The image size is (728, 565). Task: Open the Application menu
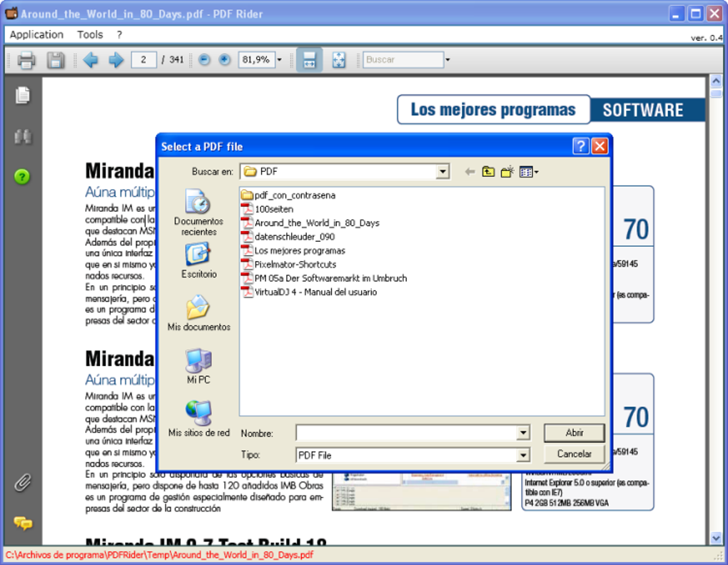click(36, 35)
